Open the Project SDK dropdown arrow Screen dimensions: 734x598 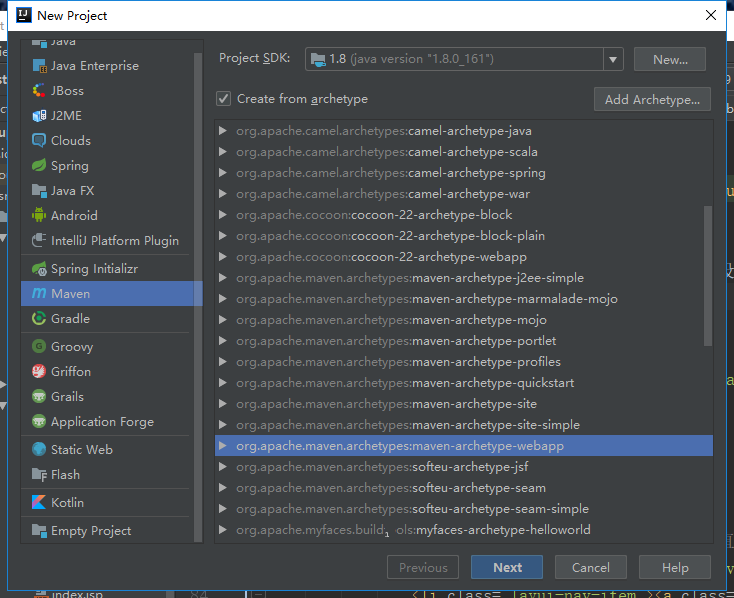pos(613,59)
